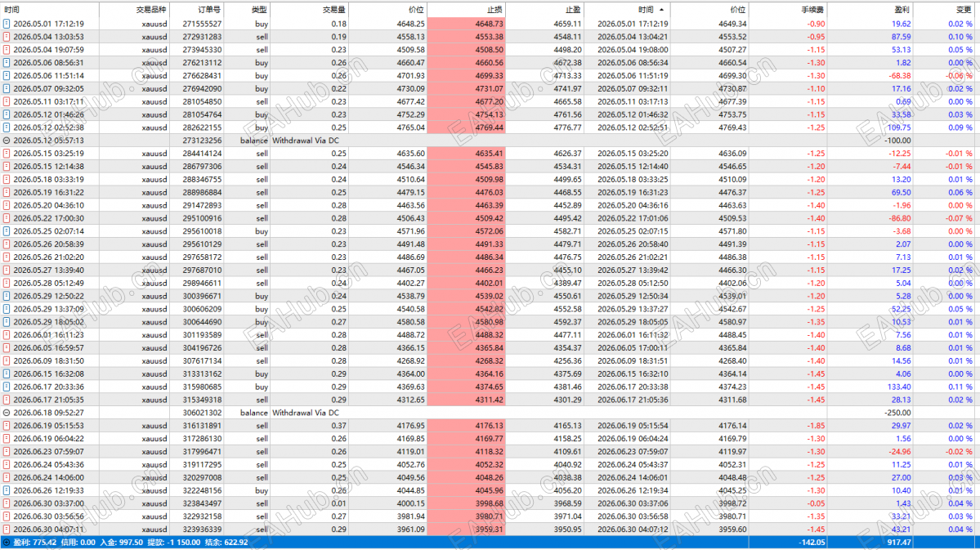Click the row icon for order 304196726
Image resolution: width=980 pixels, height=550 pixels.
tap(7, 347)
